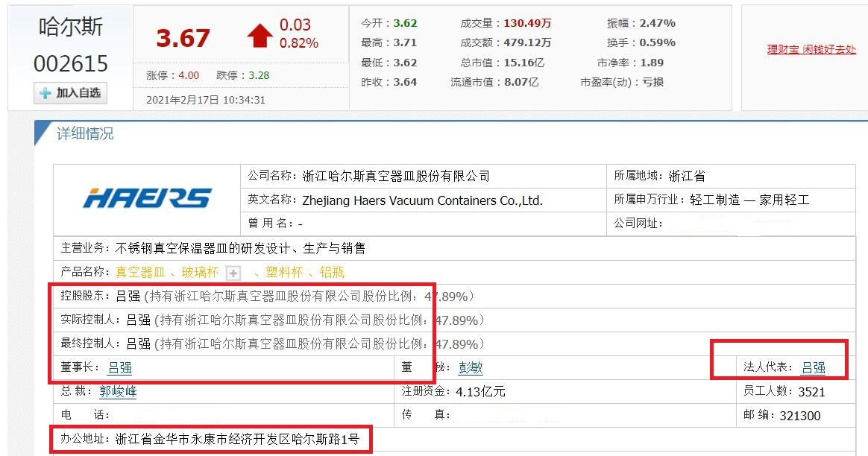Click the office address 浙江省金华市永康市 text
The image size is (868, 456).
click(x=237, y=440)
